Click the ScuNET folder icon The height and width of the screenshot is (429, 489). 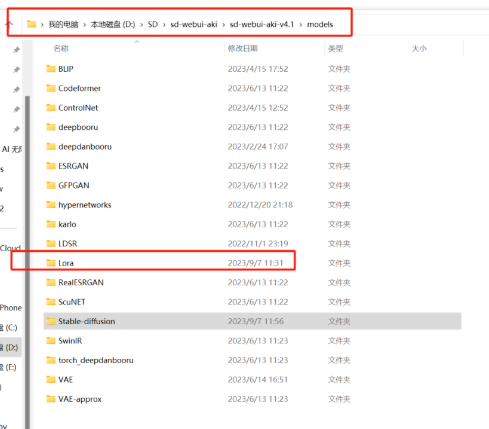coord(51,302)
